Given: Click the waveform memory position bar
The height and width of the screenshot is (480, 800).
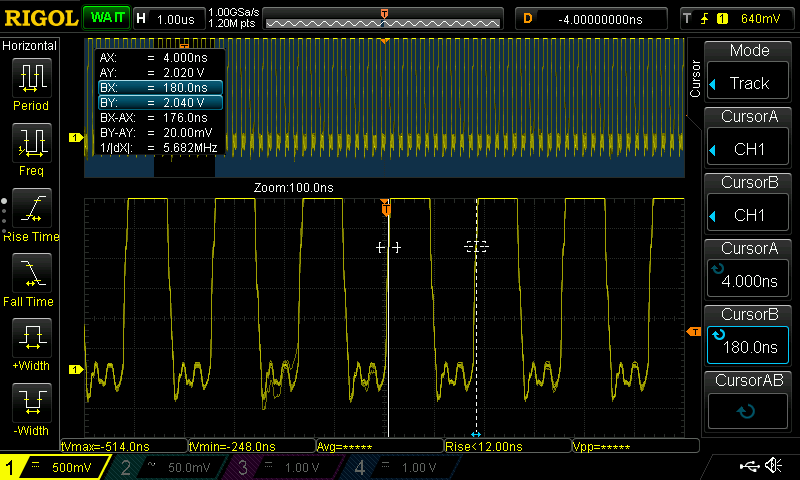Looking at the screenshot, I should (385, 19).
